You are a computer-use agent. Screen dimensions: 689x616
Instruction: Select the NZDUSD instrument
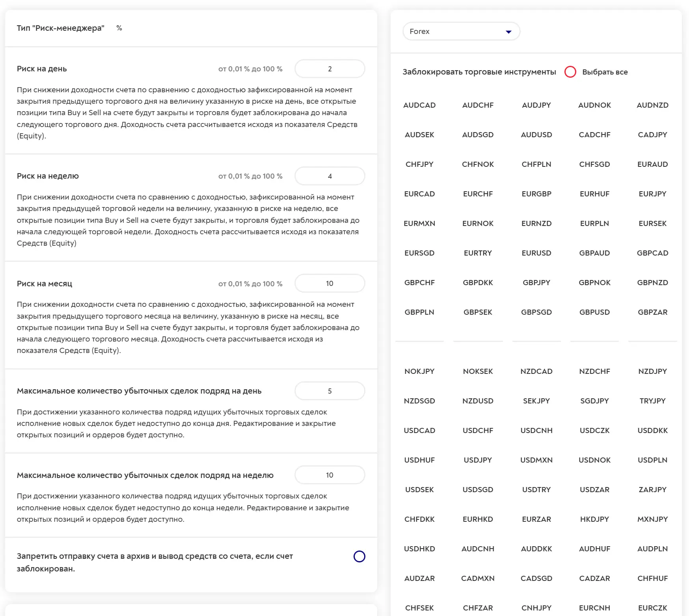coord(478,401)
